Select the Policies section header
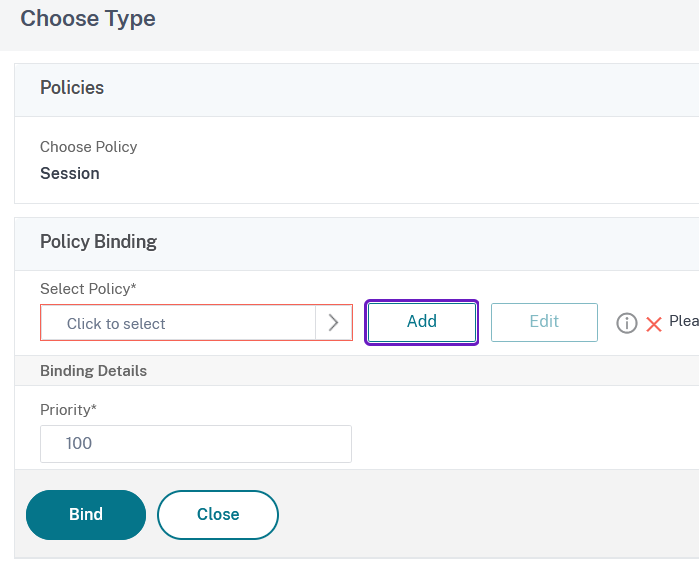The height and width of the screenshot is (578, 699). (x=72, y=88)
